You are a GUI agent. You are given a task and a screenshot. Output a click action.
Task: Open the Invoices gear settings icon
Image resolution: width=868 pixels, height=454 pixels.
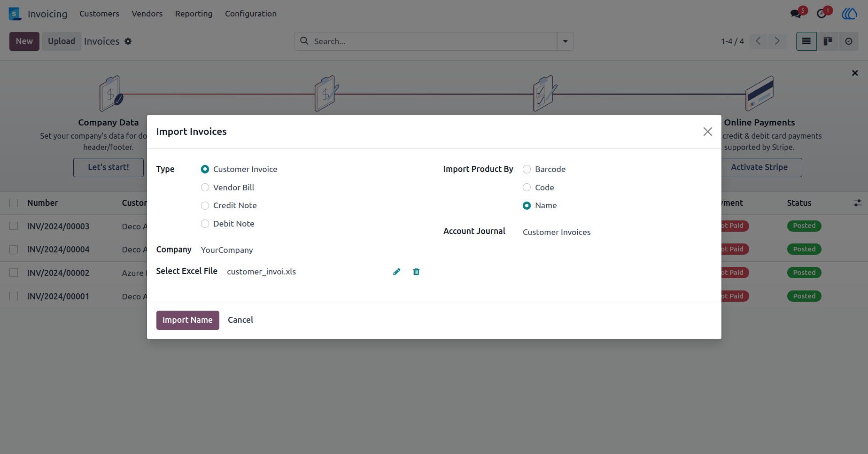128,41
